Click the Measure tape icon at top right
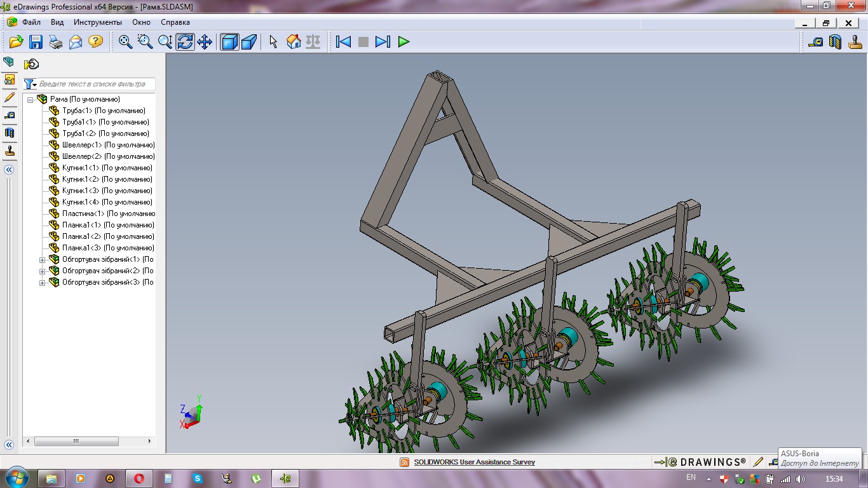The width and height of the screenshot is (868, 488). [815, 42]
